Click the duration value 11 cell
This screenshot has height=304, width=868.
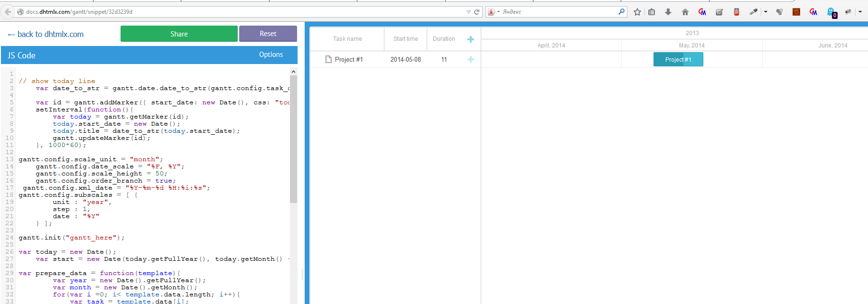[x=444, y=59]
